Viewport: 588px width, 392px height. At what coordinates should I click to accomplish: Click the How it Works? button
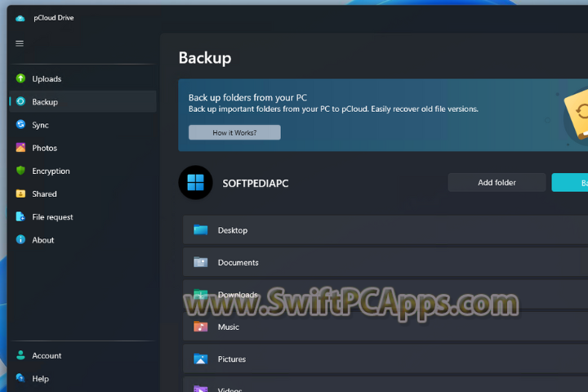point(234,132)
